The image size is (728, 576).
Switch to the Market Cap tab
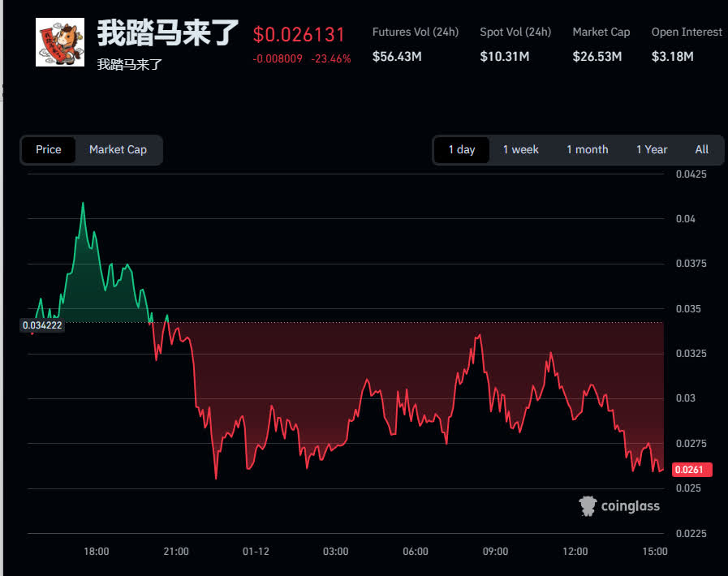[118, 149]
